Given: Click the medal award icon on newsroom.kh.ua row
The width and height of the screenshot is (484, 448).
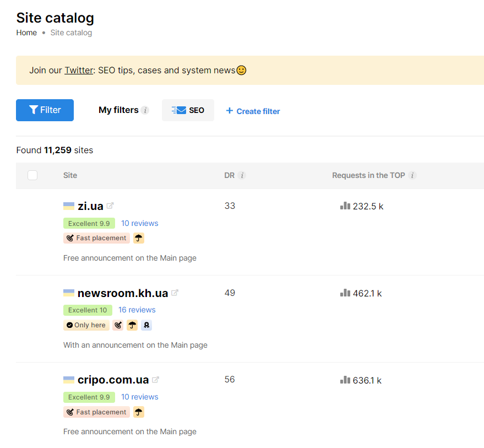Looking at the screenshot, I should pos(146,325).
